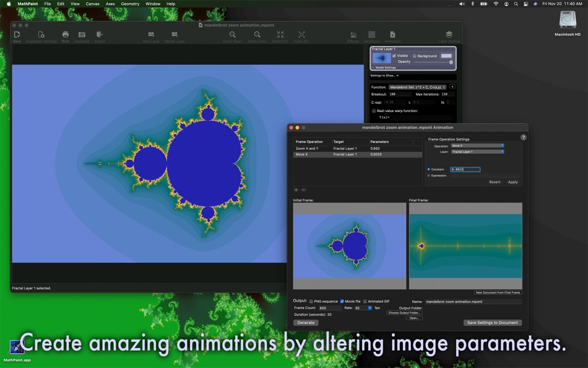Select the Constant radio button
The height and width of the screenshot is (368, 588).
tap(429, 169)
